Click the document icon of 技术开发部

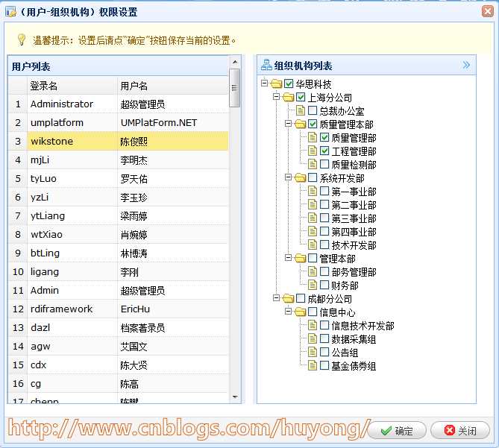(x=313, y=244)
